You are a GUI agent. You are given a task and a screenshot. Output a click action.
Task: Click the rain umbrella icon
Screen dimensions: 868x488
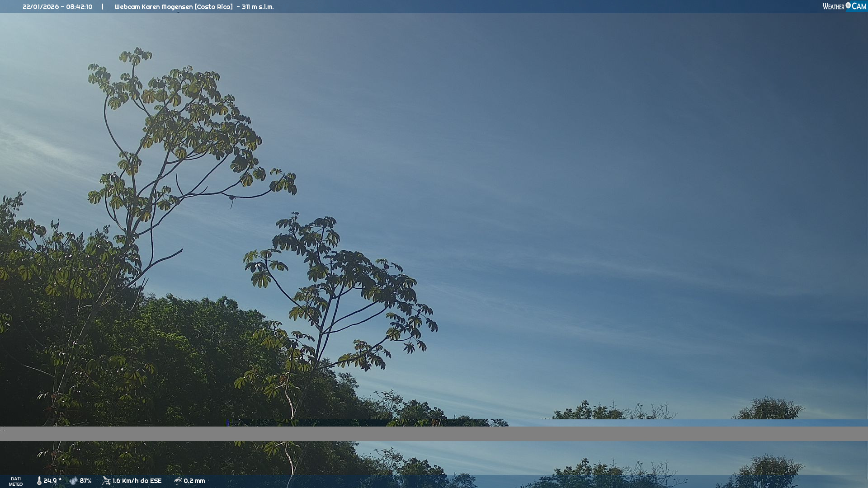178,481
